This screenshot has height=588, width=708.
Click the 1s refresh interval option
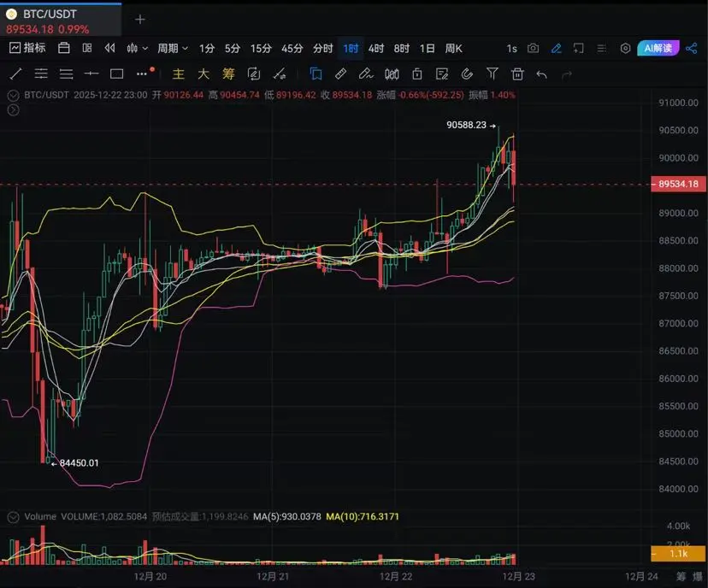tap(511, 48)
